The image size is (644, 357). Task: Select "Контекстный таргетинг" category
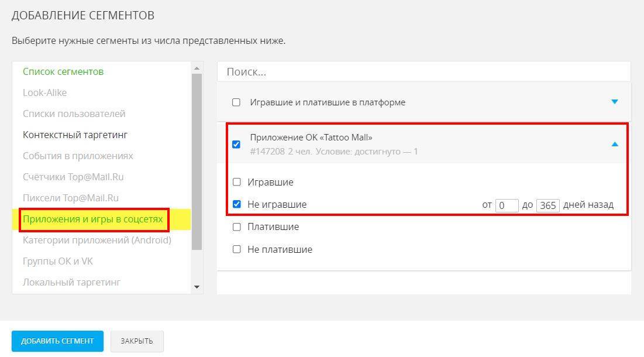pyautogui.click(x=75, y=135)
